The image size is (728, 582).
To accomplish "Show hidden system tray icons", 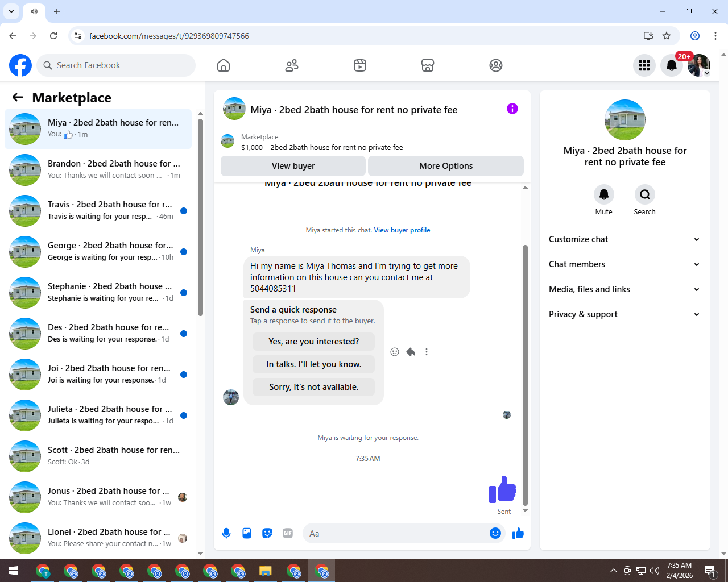I will [x=613, y=571].
